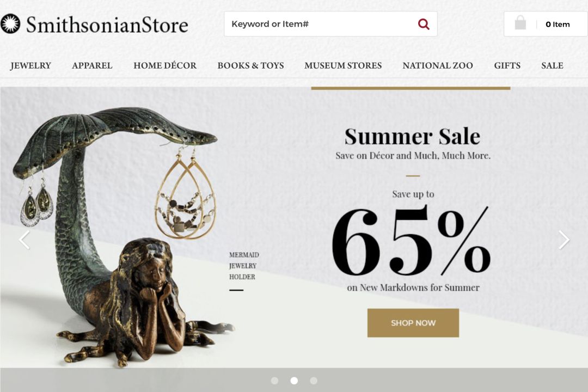Click the 0 Item cart link

click(x=558, y=24)
